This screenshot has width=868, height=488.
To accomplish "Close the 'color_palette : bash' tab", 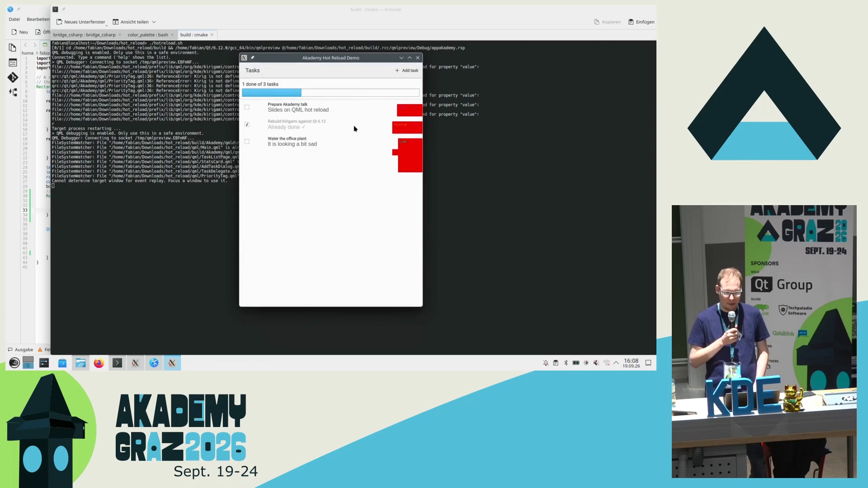I will click(x=172, y=35).
